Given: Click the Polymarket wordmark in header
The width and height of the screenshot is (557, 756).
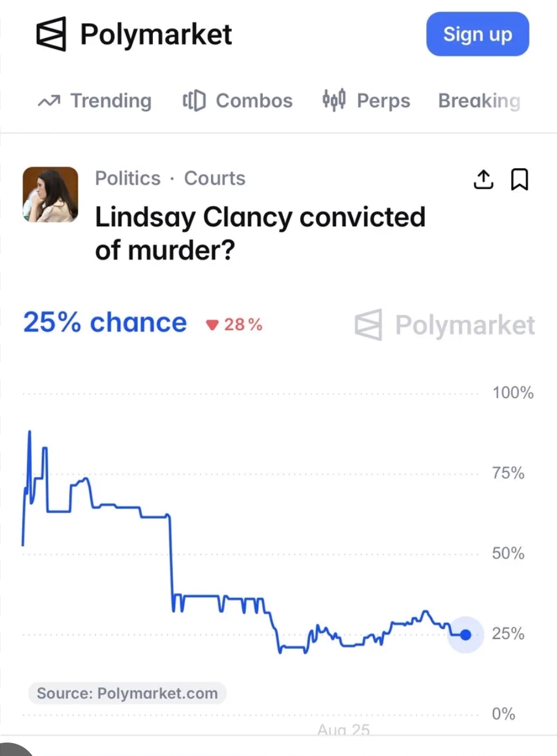Looking at the screenshot, I should click(x=157, y=34).
